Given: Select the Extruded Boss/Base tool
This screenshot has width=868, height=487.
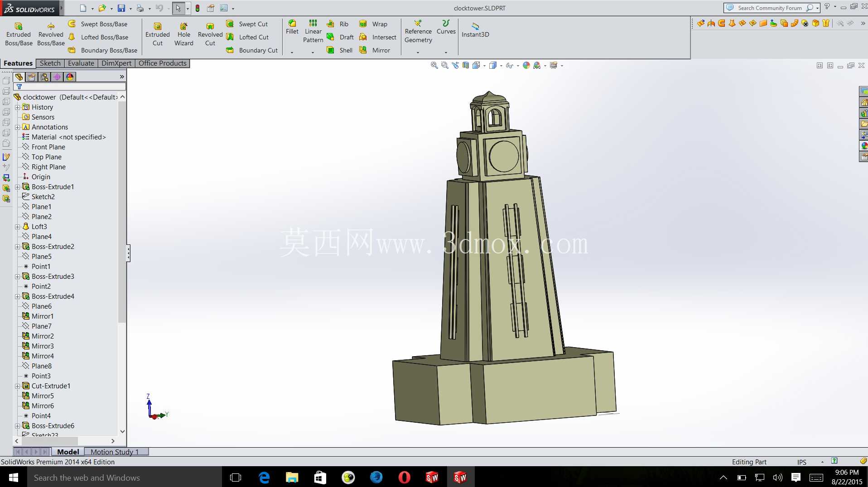Looking at the screenshot, I should pos(19,34).
